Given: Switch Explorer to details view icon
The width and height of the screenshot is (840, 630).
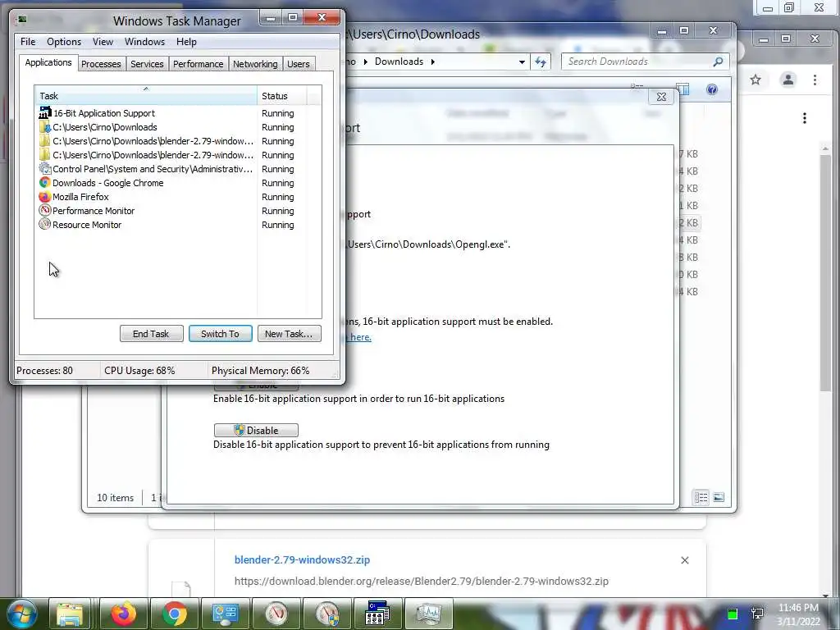Looking at the screenshot, I should (701, 498).
